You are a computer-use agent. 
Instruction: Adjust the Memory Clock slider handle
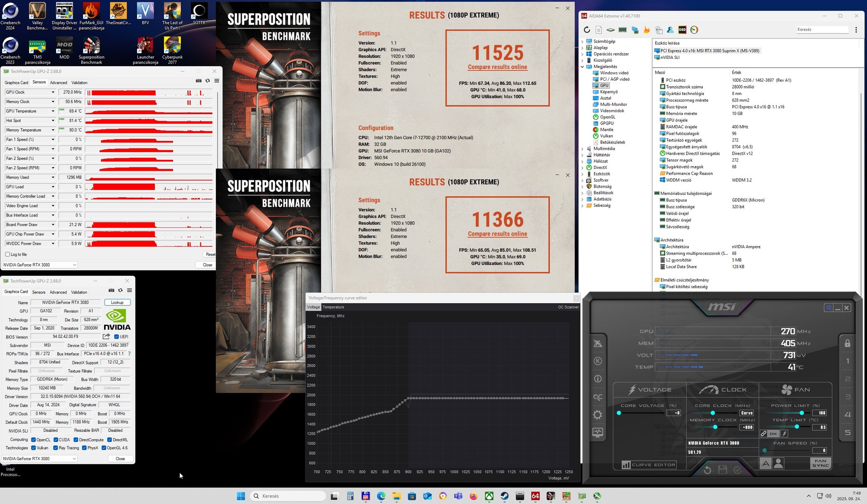715,427
